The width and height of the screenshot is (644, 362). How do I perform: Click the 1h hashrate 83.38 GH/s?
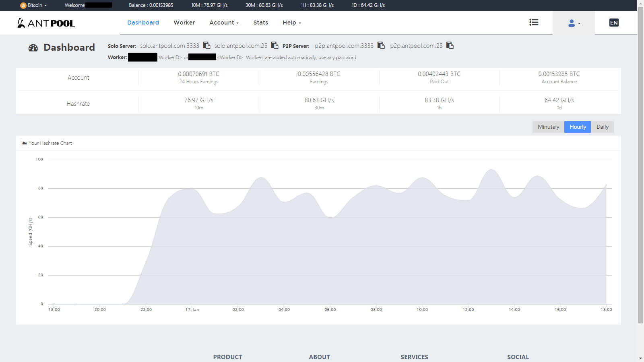coord(439,100)
